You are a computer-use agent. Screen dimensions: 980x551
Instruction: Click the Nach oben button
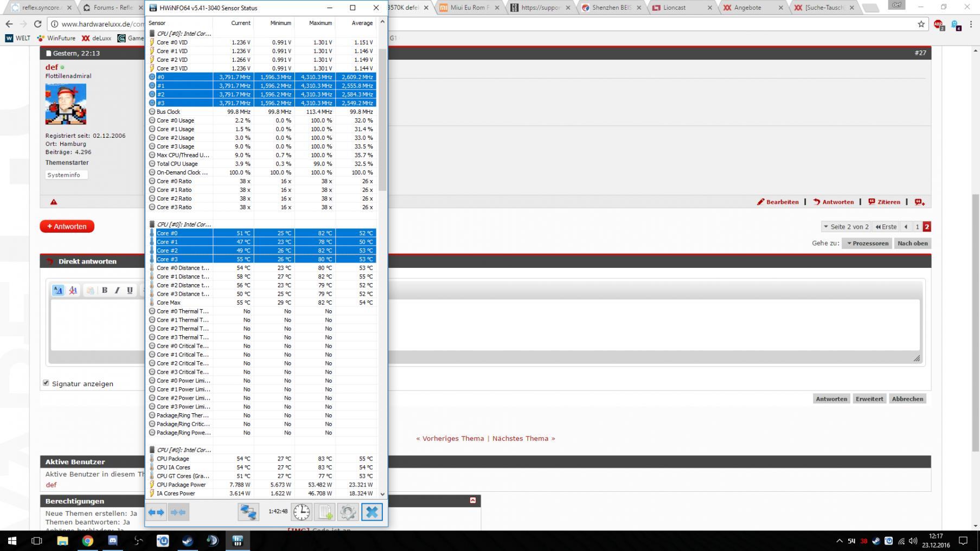coord(913,244)
